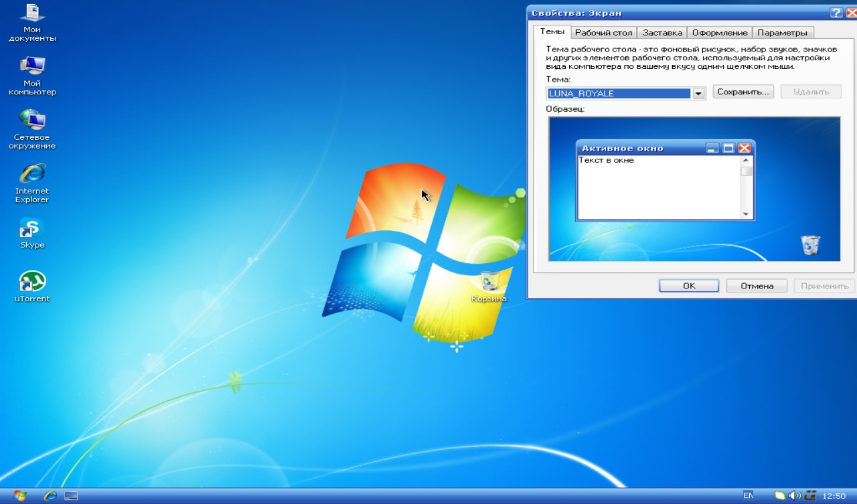The width and height of the screenshot is (857, 504).
Task: Select the Мой компьютер desktop icon
Action: pos(32,67)
